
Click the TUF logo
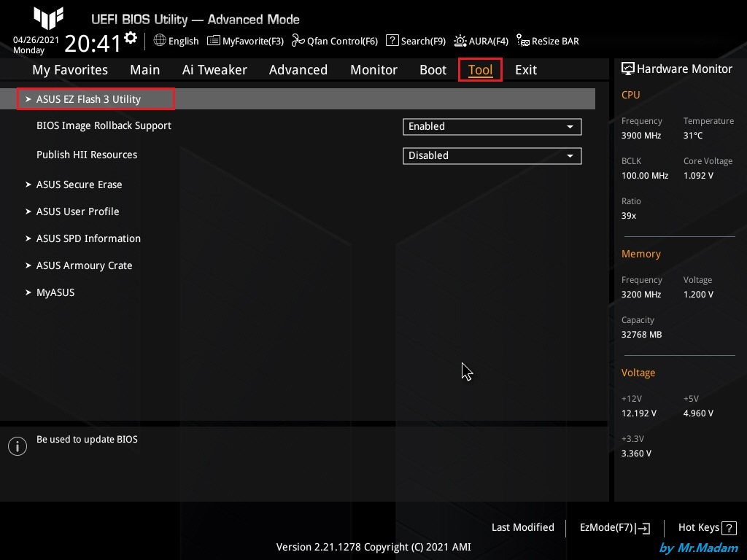tap(48, 18)
